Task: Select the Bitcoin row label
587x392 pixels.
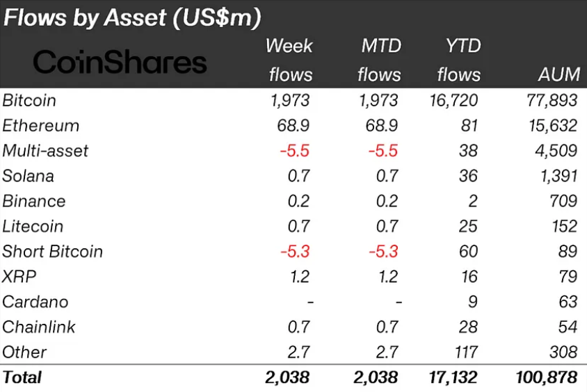Action: (29, 101)
